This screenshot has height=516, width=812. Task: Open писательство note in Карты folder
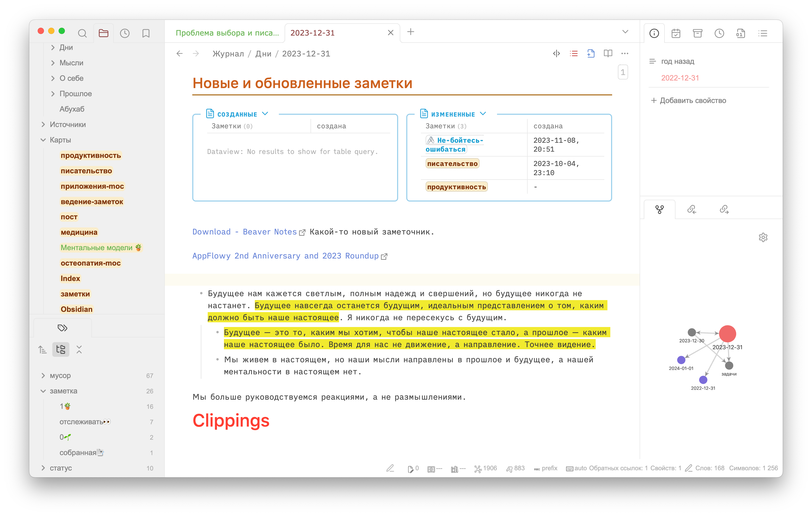[86, 171]
